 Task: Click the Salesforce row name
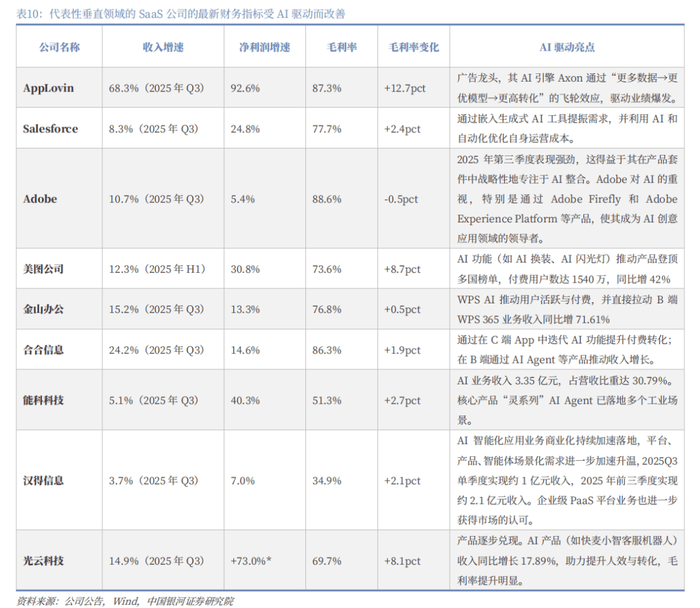(51, 128)
